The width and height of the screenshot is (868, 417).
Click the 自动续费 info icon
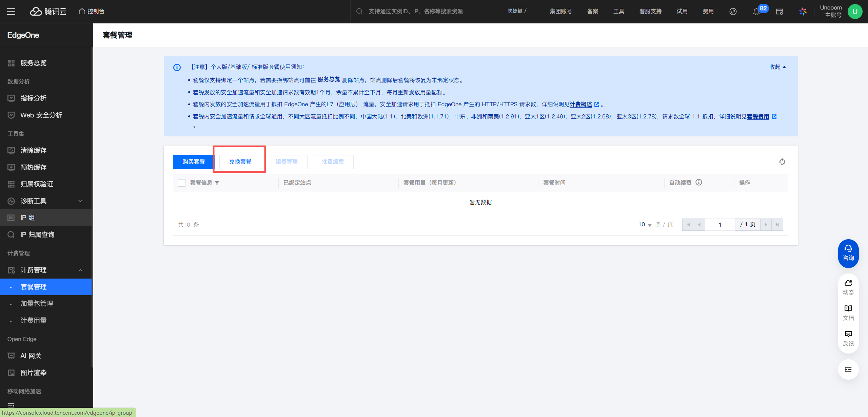[699, 183]
